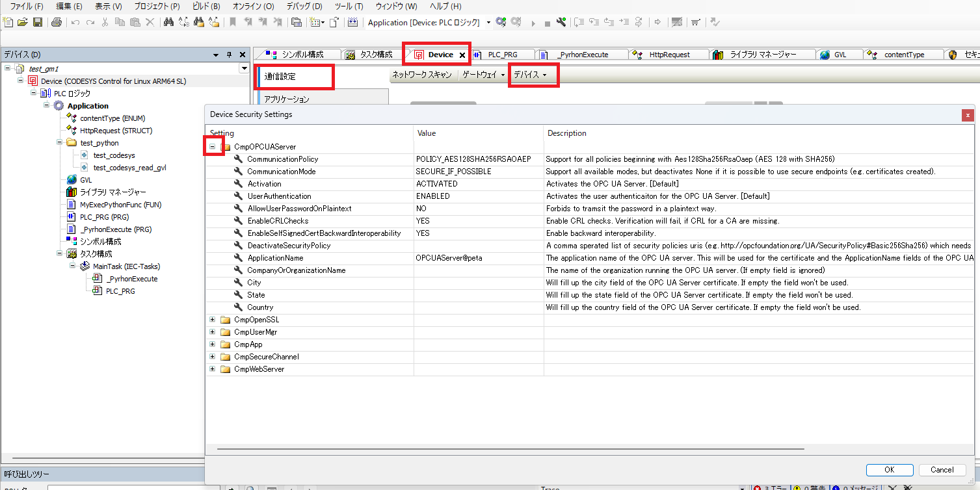Open the デバイス dropdown in the communication toolbar
Screen dimensions: 980x490
[530, 75]
